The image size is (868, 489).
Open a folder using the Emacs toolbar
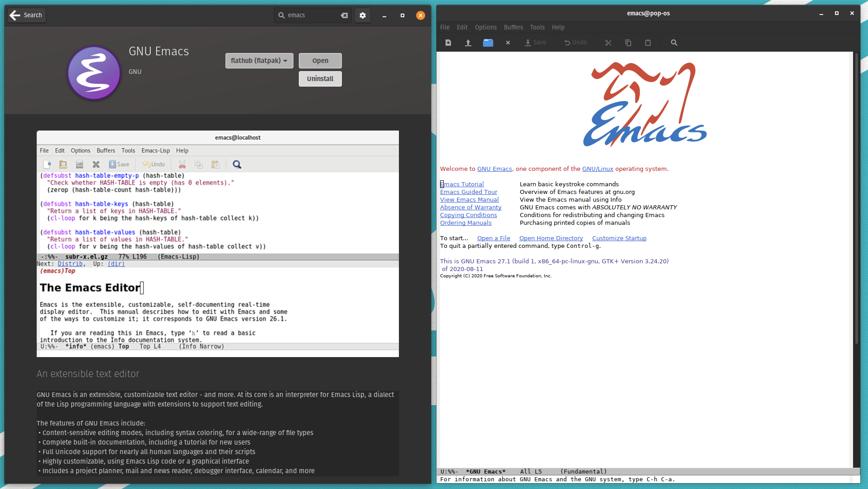point(488,43)
